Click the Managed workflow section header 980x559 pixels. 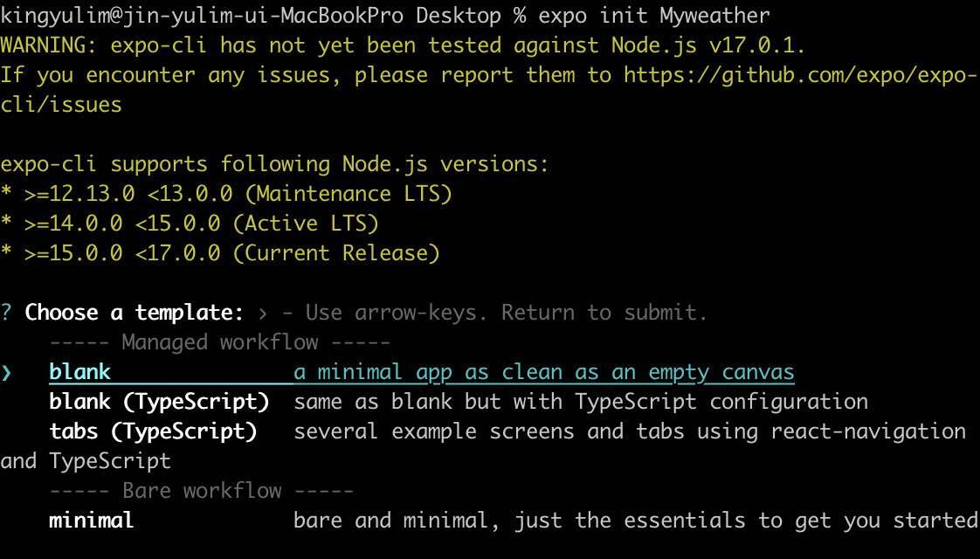218,342
